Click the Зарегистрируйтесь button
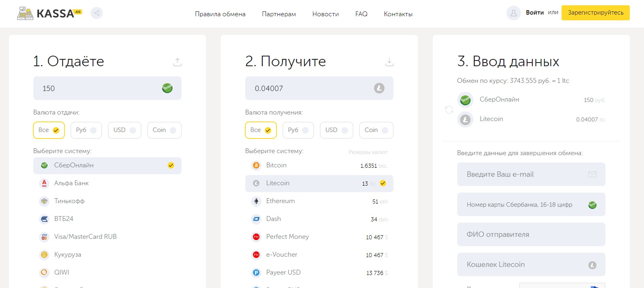644x288 pixels. click(x=596, y=13)
